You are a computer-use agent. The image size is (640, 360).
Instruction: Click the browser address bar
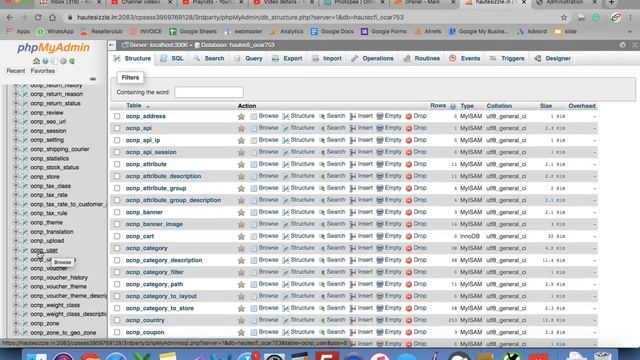pos(310,18)
